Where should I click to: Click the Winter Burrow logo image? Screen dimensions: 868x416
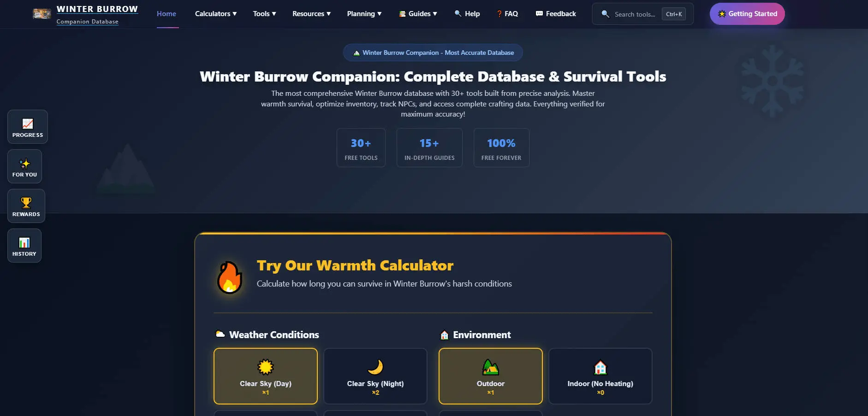pyautogui.click(x=42, y=13)
